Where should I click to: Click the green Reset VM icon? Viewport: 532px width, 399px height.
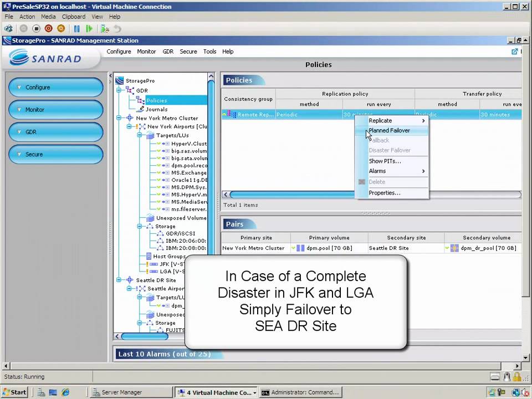[89, 29]
